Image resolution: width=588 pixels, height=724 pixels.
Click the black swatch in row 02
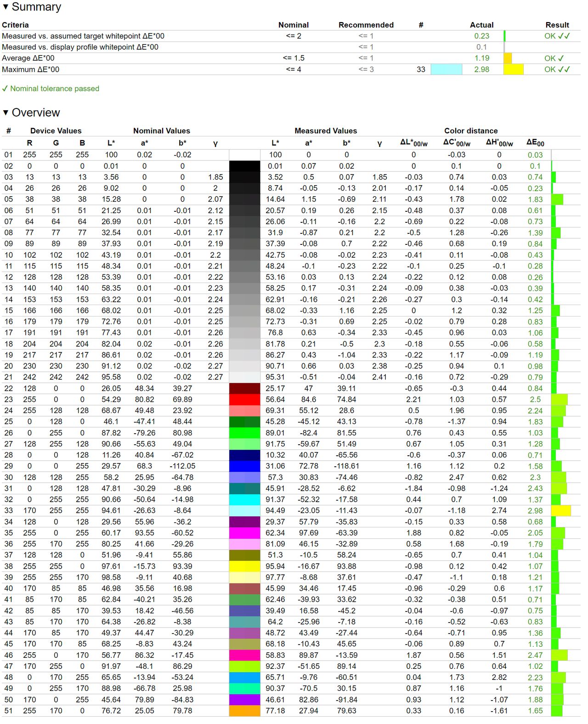[x=244, y=166]
